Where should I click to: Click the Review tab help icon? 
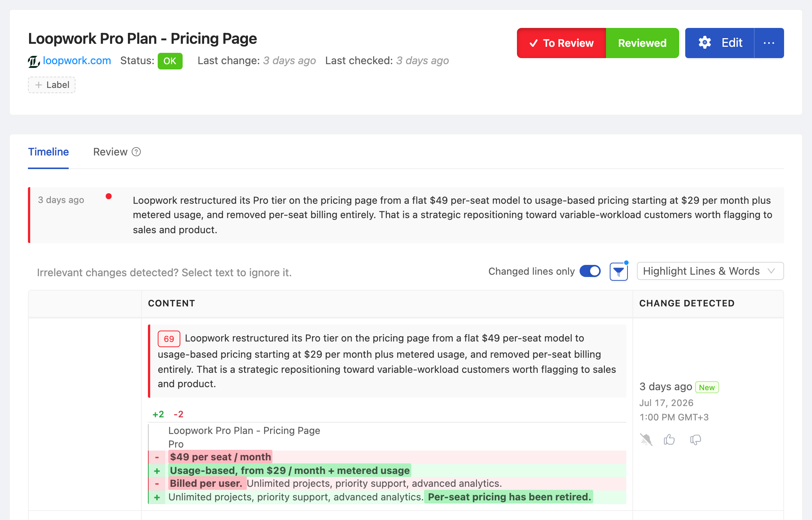[x=136, y=152]
